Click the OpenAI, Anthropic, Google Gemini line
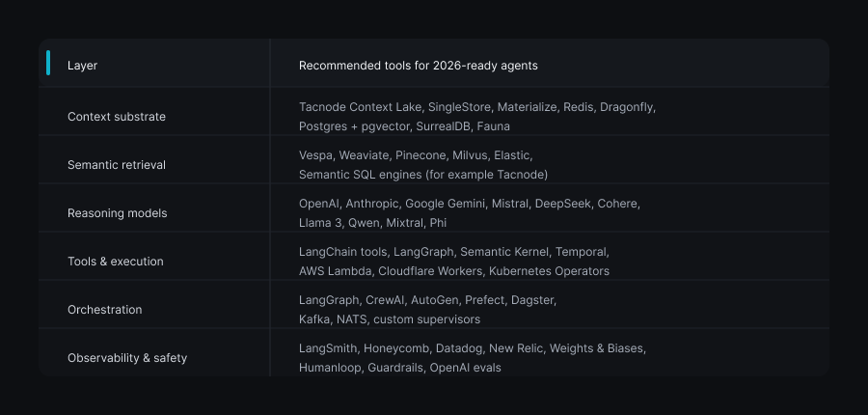This screenshot has width=868, height=415. tap(469, 204)
